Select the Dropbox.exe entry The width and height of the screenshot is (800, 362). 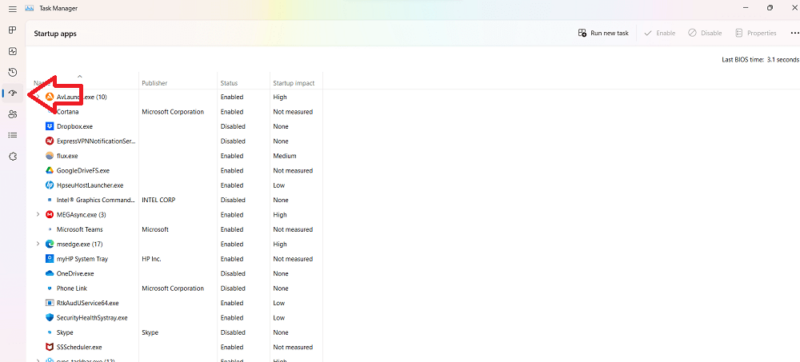click(x=74, y=126)
